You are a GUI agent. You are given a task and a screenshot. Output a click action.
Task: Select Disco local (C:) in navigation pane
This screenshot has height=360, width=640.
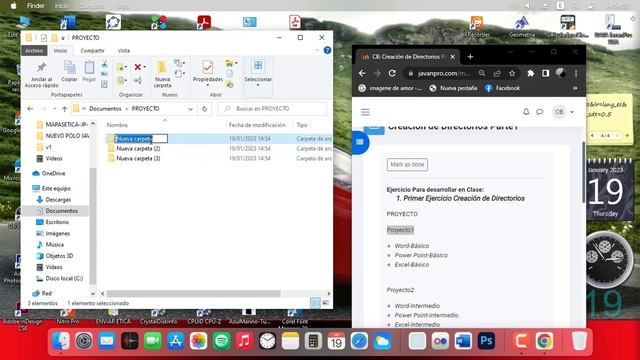tap(64, 278)
